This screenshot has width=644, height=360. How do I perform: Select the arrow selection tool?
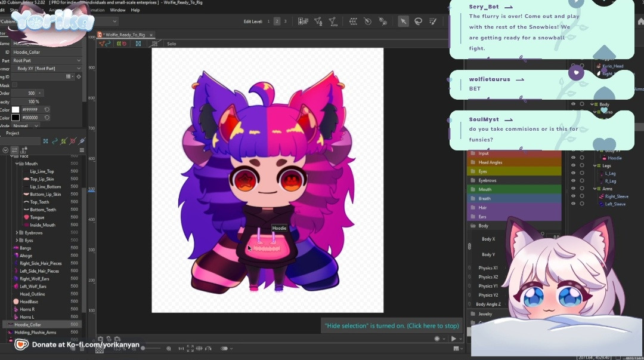(403, 21)
